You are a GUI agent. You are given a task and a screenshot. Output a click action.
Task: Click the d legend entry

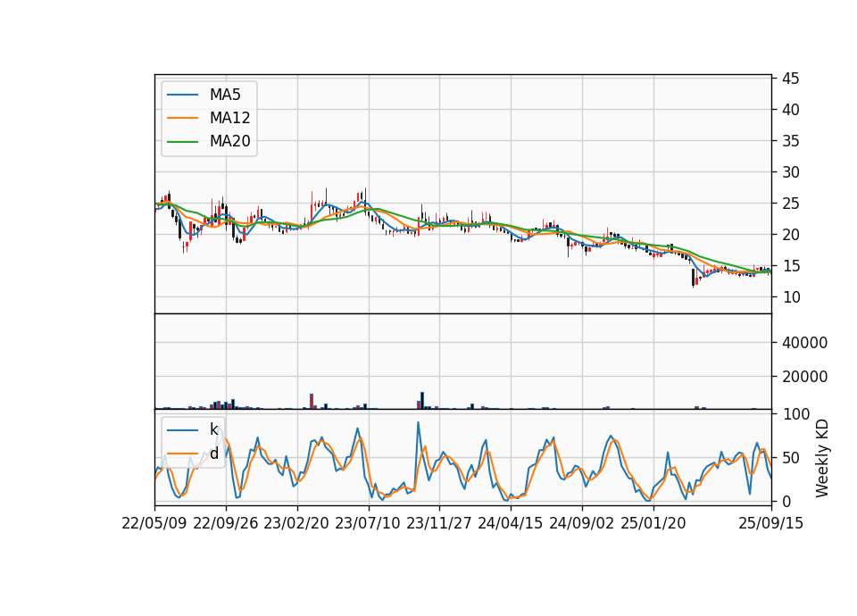click(x=213, y=454)
